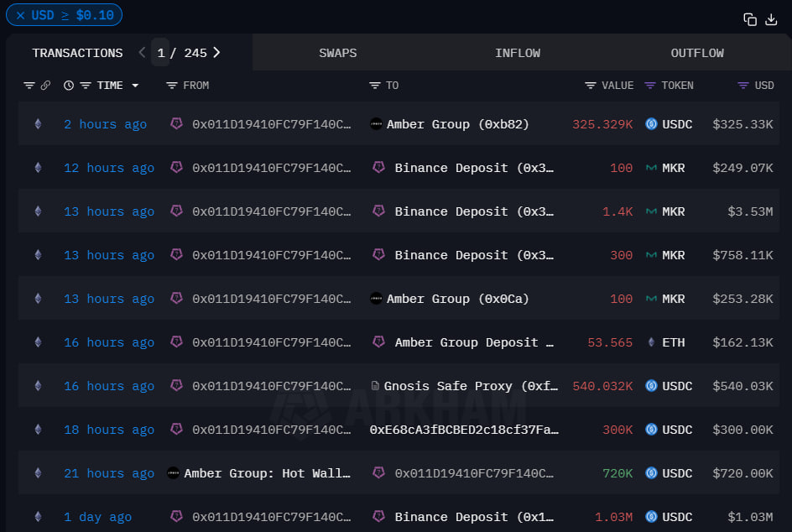Click recipient entity icon in 21 hours row
This screenshot has height=532, width=792.
click(378, 472)
